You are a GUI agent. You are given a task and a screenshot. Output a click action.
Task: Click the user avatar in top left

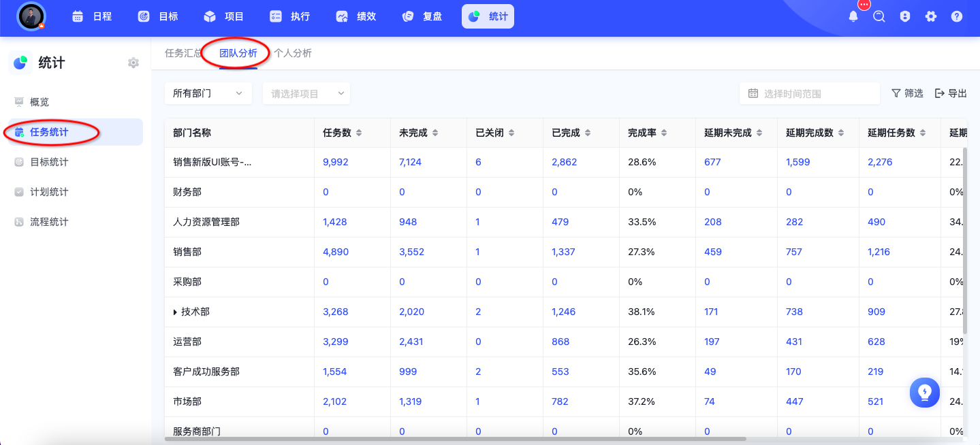31,16
